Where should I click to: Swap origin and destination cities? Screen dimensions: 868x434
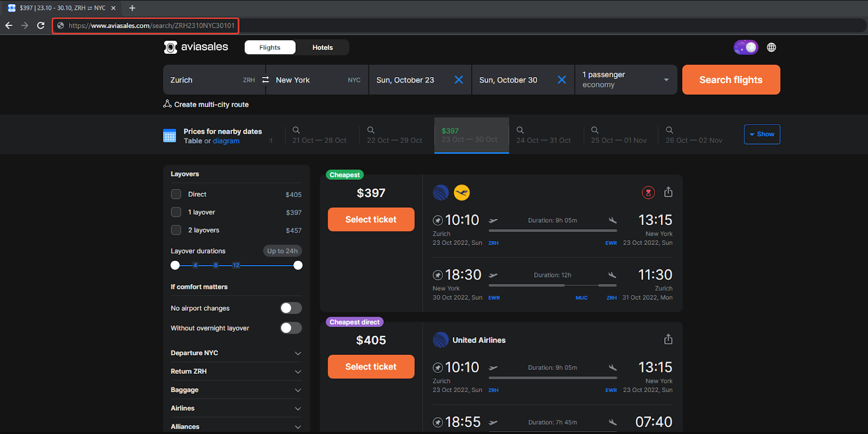(265, 80)
